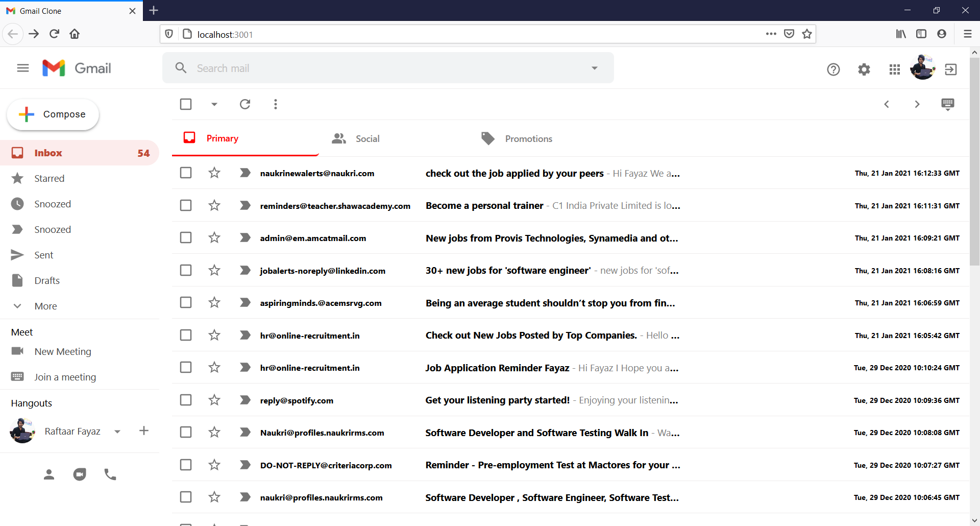Go to older emails with right arrow
Viewport: 980px width, 526px height.
click(x=917, y=104)
